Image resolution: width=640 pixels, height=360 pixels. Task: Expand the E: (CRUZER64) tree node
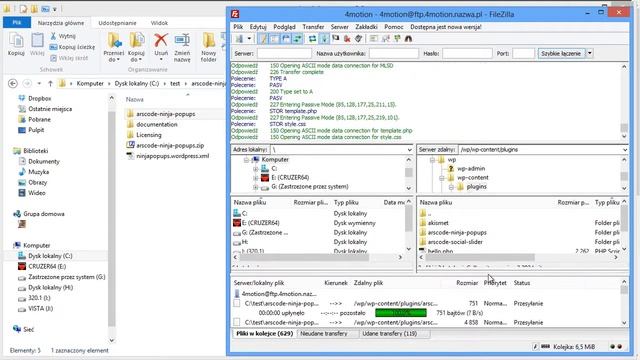tap(256, 178)
